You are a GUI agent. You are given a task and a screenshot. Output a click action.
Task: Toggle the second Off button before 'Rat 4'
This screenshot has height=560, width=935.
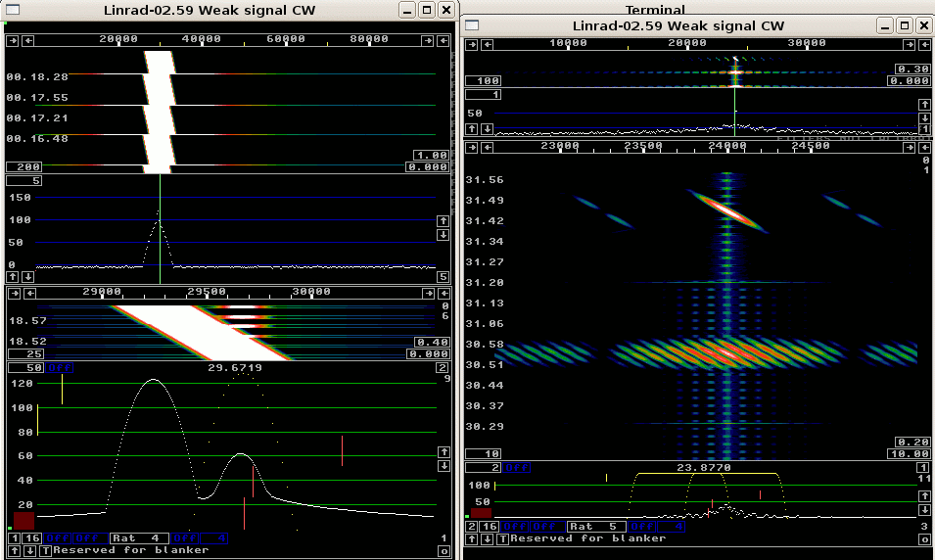tap(86, 538)
